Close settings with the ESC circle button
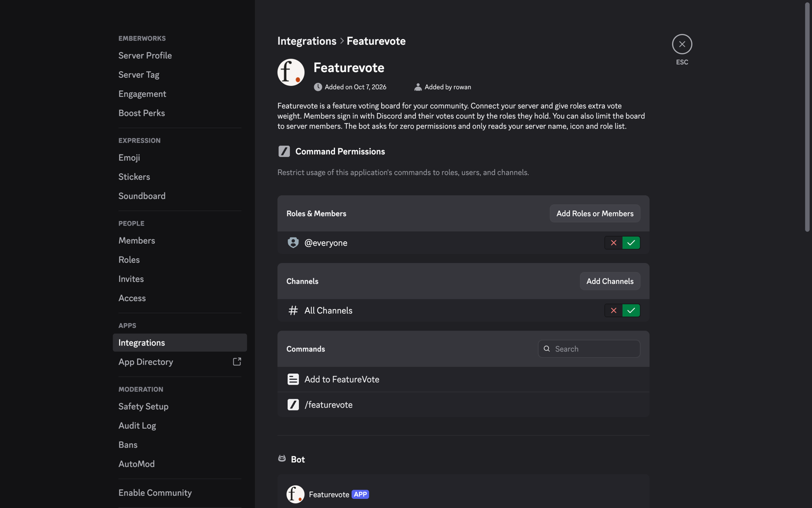Image resolution: width=812 pixels, height=508 pixels. (682, 44)
